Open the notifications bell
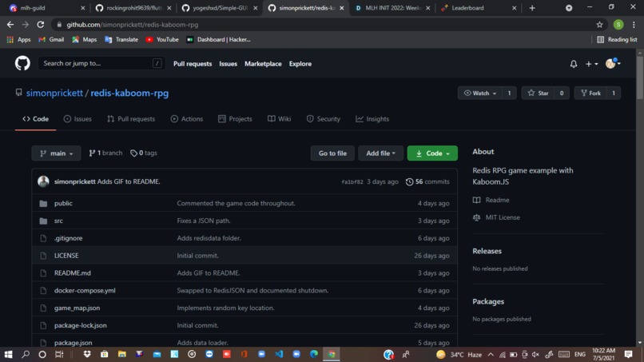The height and width of the screenshot is (362, 644). click(574, 64)
